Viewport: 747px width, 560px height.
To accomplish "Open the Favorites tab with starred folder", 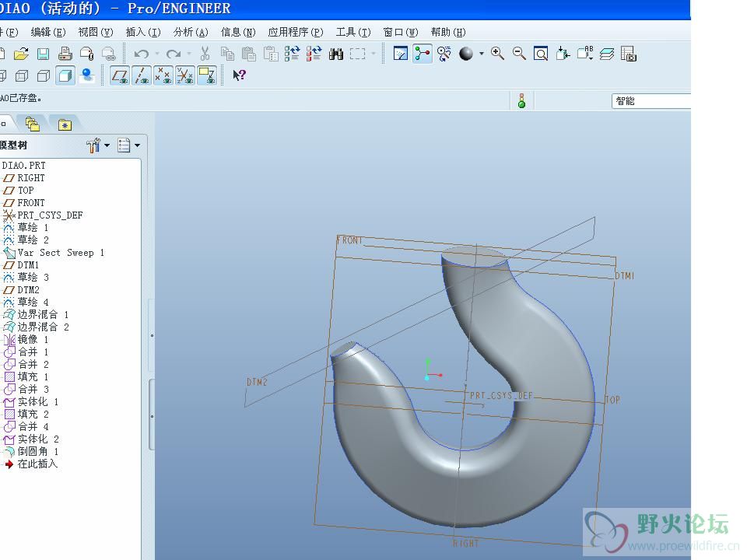I will 65,124.
